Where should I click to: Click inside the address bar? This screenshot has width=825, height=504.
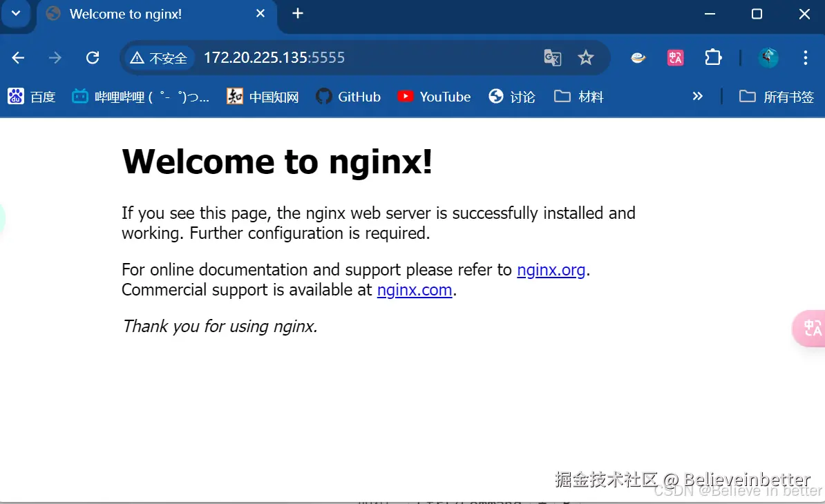coord(311,58)
